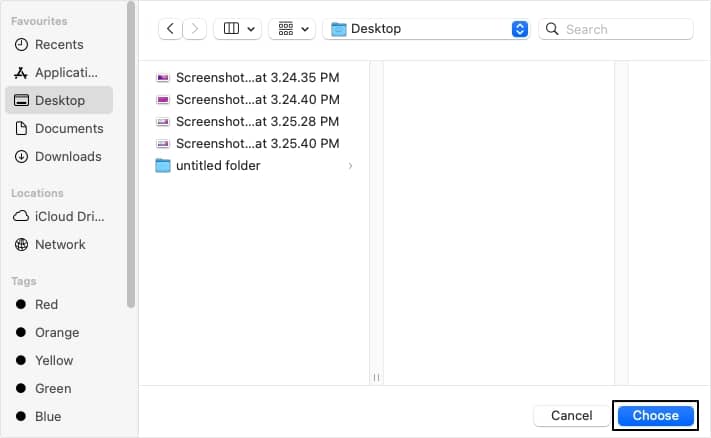Open the Desktop location pop-up menu
Viewport: 711px width, 438px height.
click(x=426, y=29)
